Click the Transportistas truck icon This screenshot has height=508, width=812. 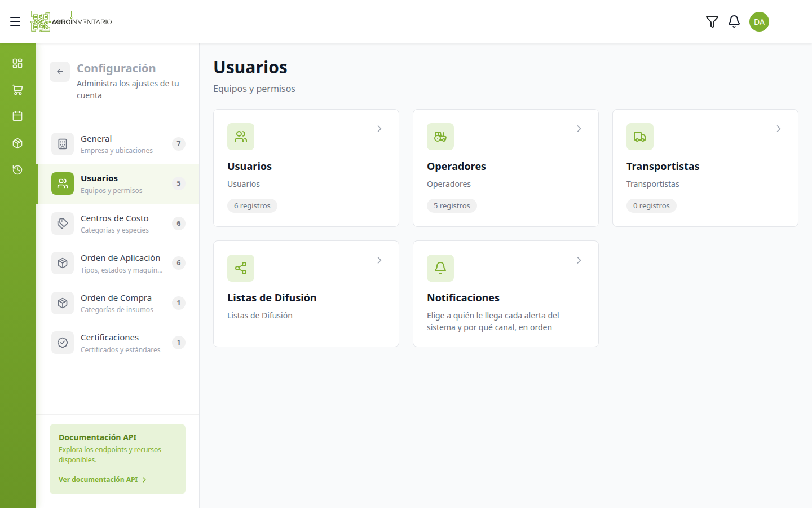coord(640,137)
